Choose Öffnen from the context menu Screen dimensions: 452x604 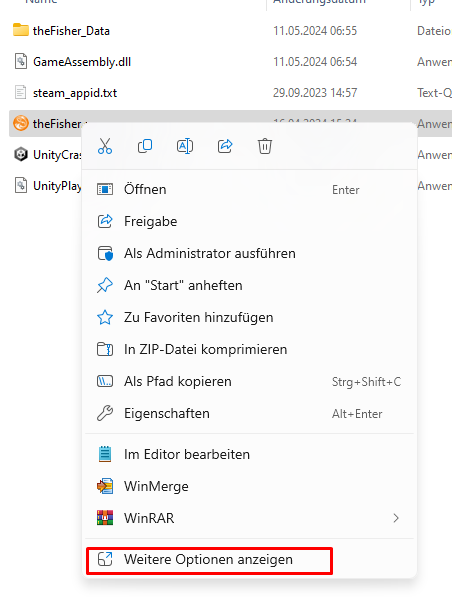click(249, 190)
